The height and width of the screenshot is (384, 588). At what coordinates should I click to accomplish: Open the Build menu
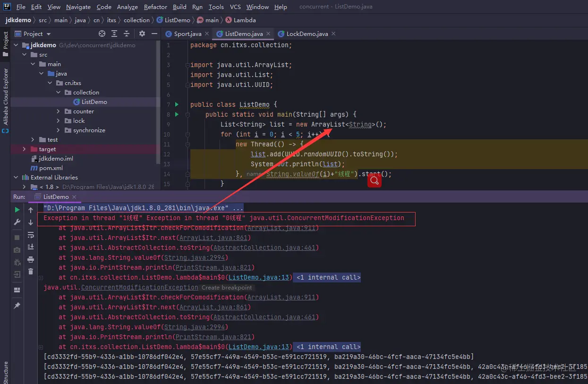tap(179, 7)
